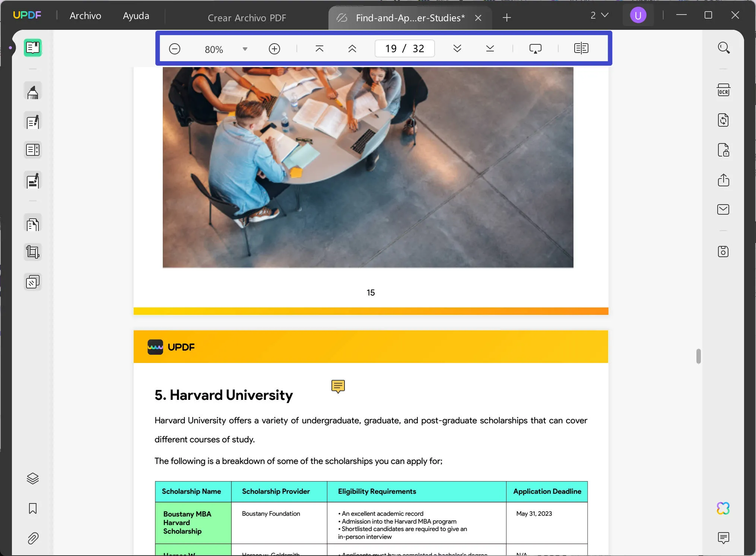
Task: Open the window count dropdown showing 2
Action: [599, 15]
